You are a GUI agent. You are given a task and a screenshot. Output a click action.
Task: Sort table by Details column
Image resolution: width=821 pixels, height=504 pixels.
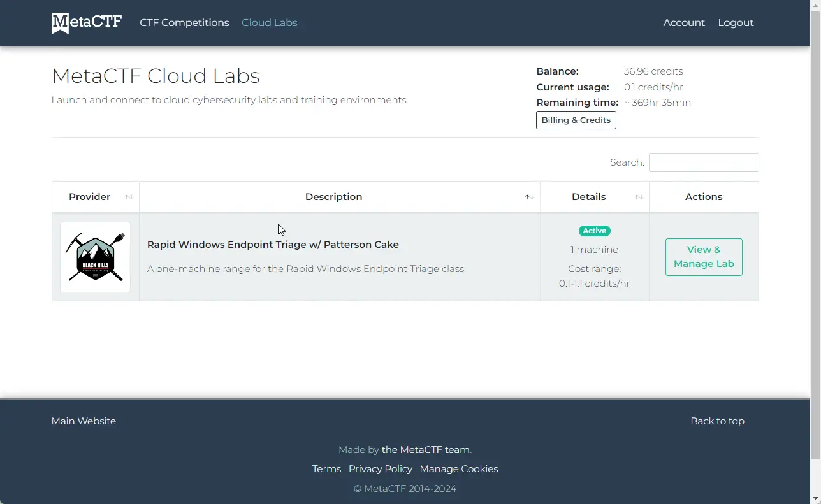[595, 197]
